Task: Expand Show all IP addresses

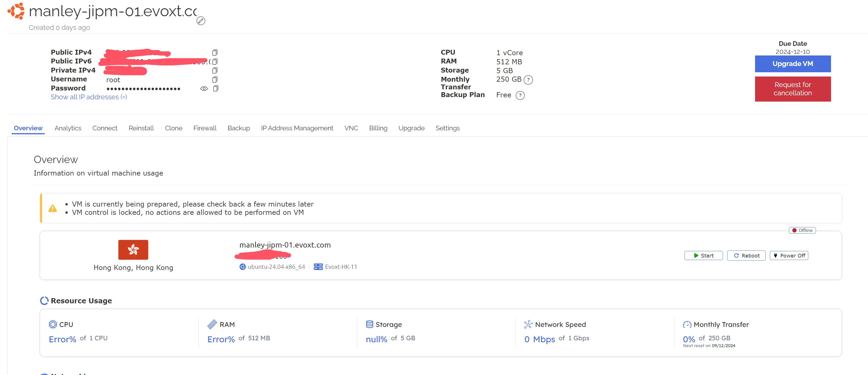Action: pos(88,97)
